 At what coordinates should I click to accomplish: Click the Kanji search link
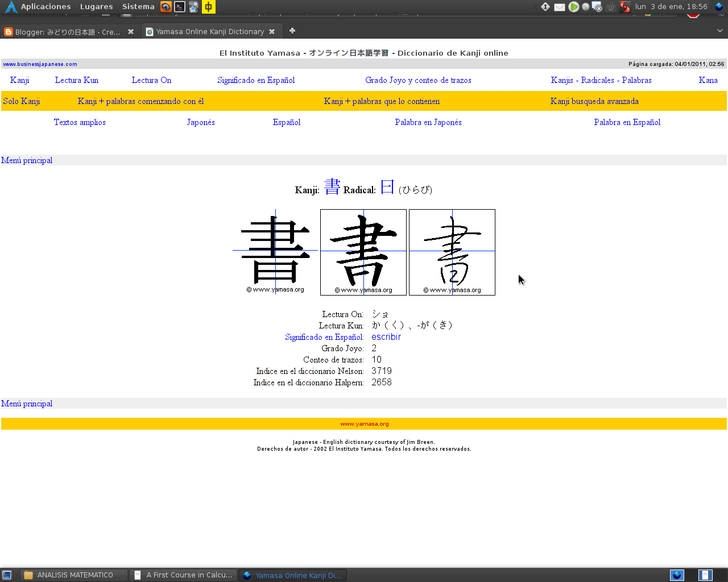click(x=19, y=80)
